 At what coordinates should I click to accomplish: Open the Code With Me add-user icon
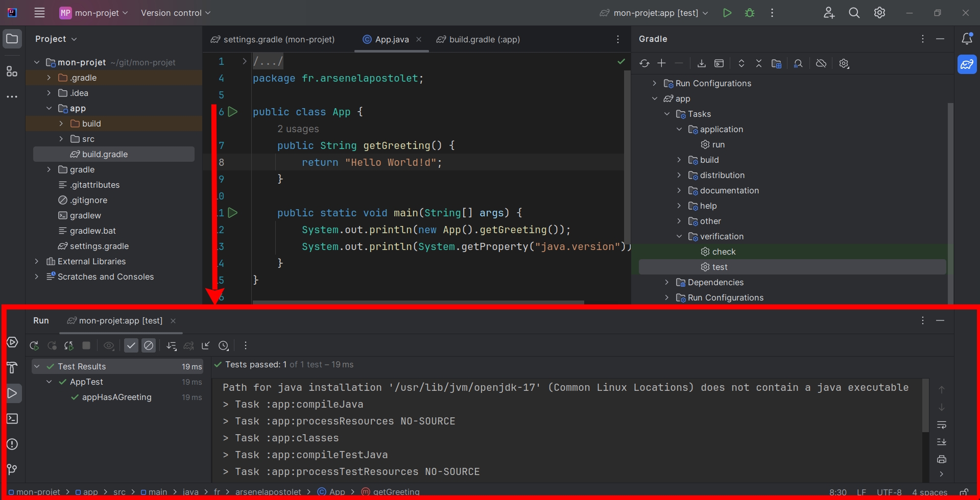coord(829,13)
